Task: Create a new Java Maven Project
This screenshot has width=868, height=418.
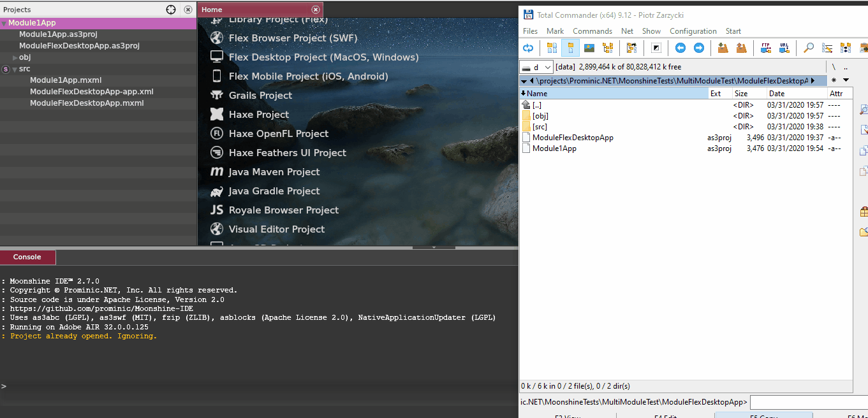Action: [x=274, y=171]
